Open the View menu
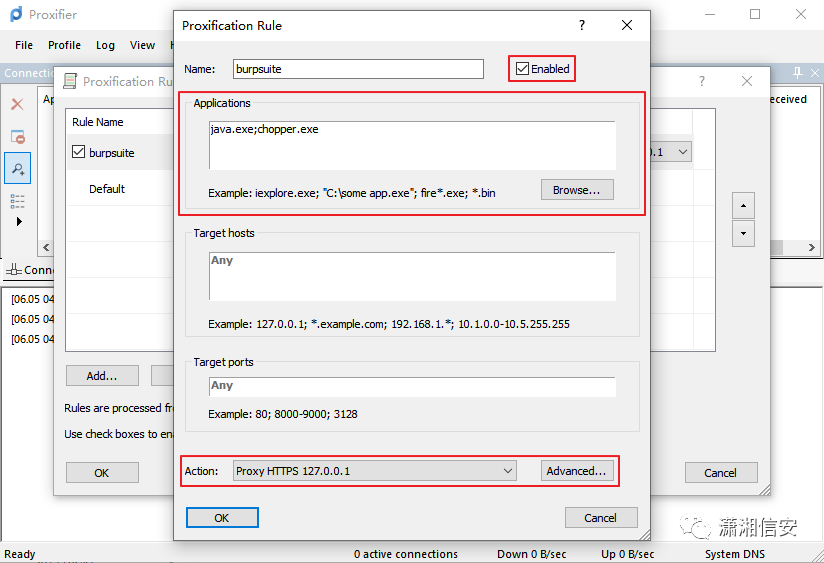824x563 pixels. point(142,45)
